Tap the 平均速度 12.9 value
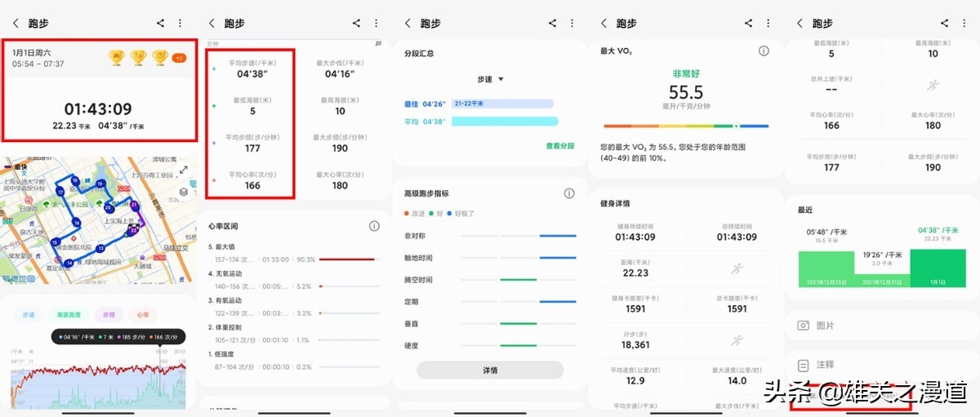Screen dimensions: 980x417 click(635, 381)
